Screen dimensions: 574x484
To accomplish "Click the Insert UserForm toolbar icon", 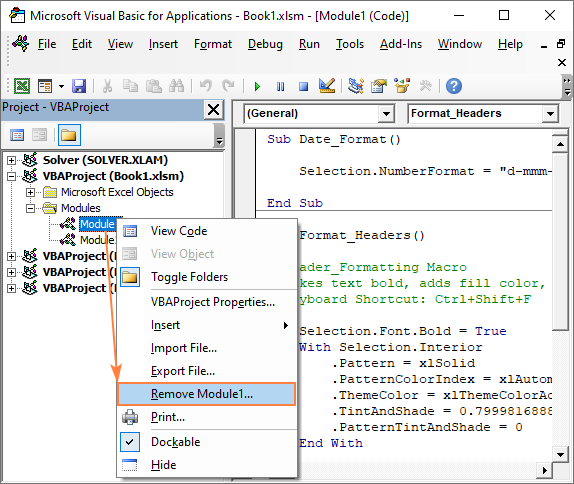I will [x=45, y=86].
